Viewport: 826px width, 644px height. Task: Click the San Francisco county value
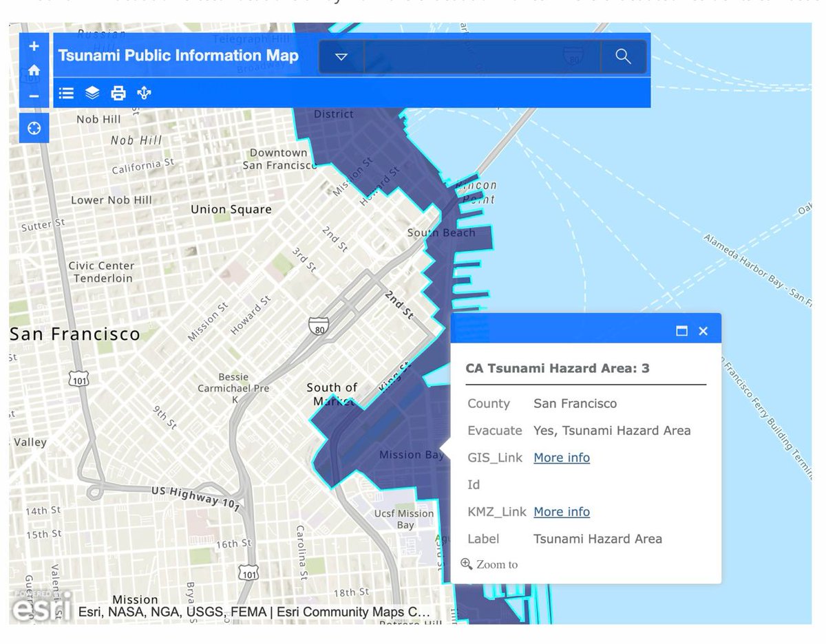click(x=575, y=404)
